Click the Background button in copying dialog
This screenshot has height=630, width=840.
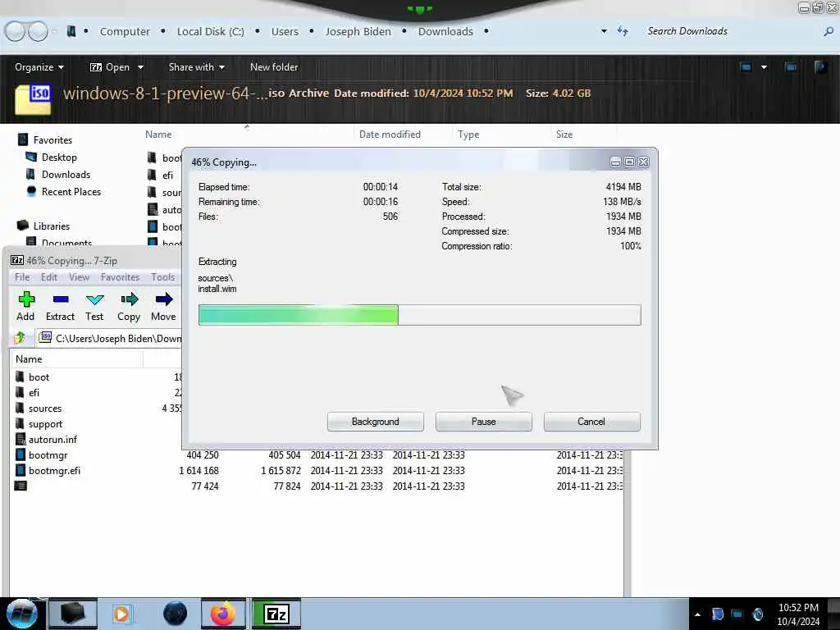point(376,422)
